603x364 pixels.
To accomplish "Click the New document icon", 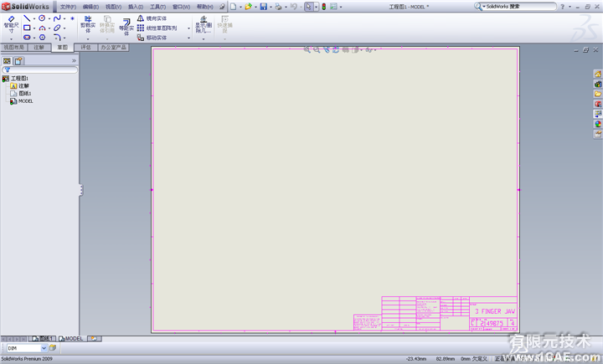I will [233, 7].
